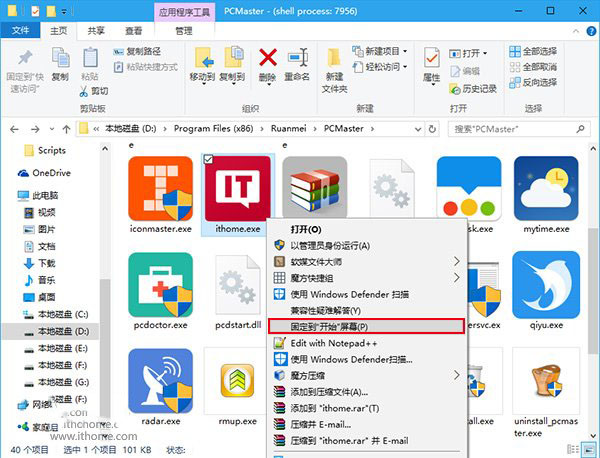Click Select all (全部选择)

(x=533, y=51)
